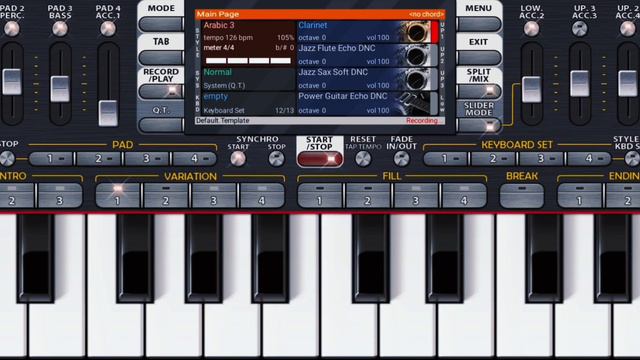The image size is (640, 360).
Task: Click the Power Guitar instrument thumbnail
Action: pyautogui.click(x=415, y=103)
